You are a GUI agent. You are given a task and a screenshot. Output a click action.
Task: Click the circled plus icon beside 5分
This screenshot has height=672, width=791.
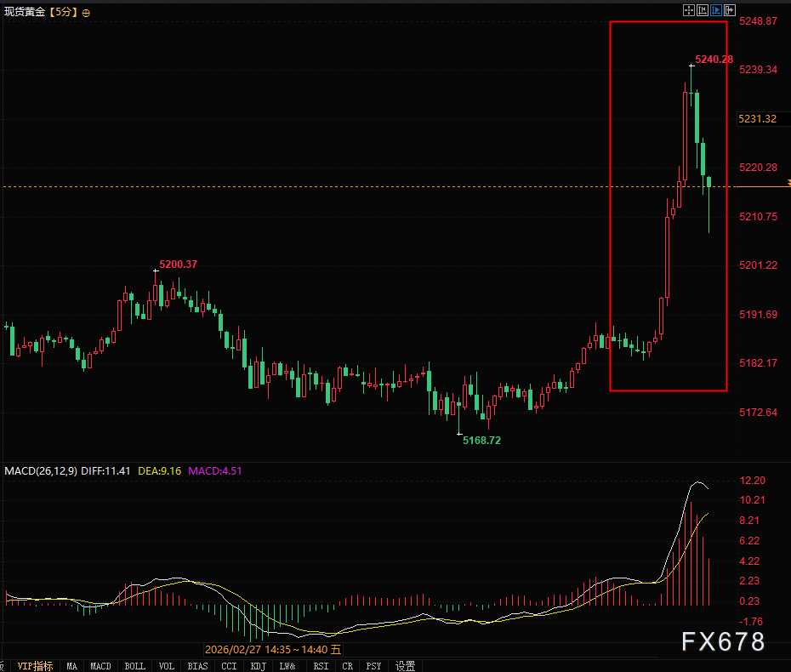pyautogui.click(x=86, y=13)
